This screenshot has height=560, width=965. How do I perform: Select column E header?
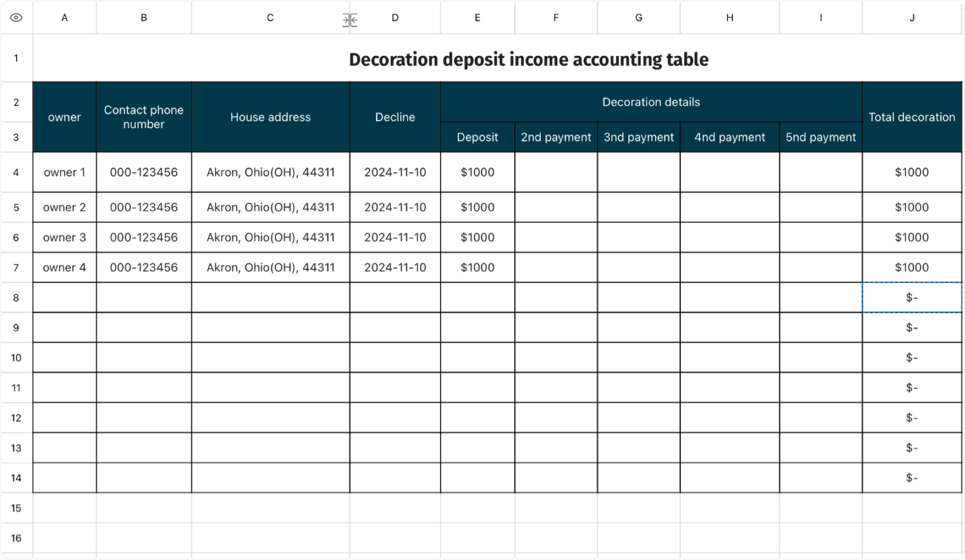(477, 18)
